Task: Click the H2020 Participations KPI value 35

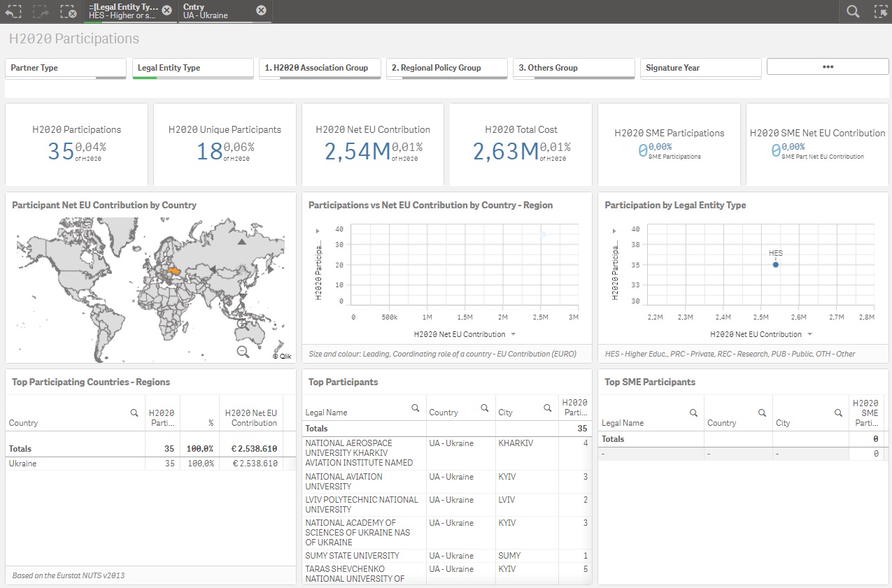Action: [x=61, y=151]
